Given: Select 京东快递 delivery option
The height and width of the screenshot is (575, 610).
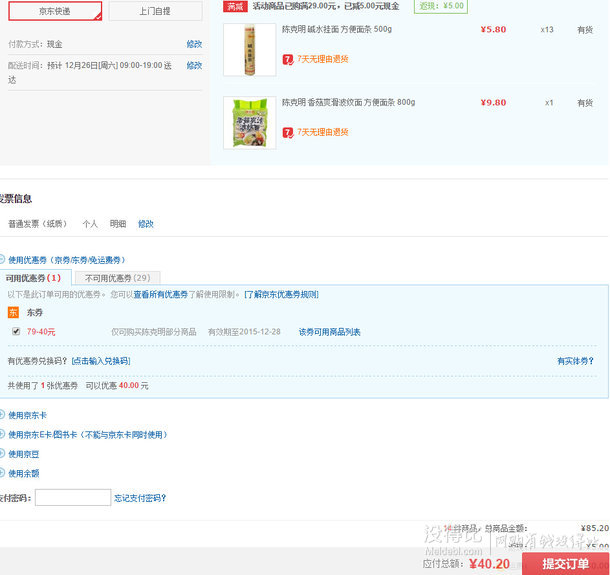Looking at the screenshot, I should click(x=55, y=11).
